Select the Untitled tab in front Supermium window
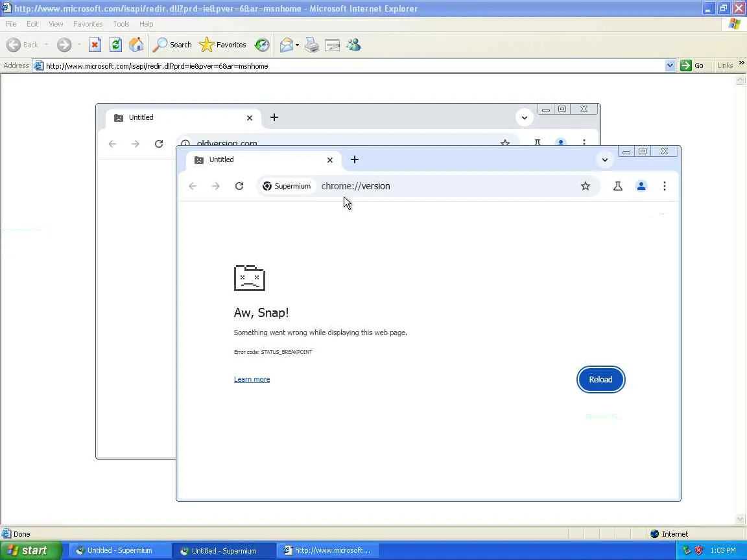The image size is (747, 560). pyautogui.click(x=263, y=160)
